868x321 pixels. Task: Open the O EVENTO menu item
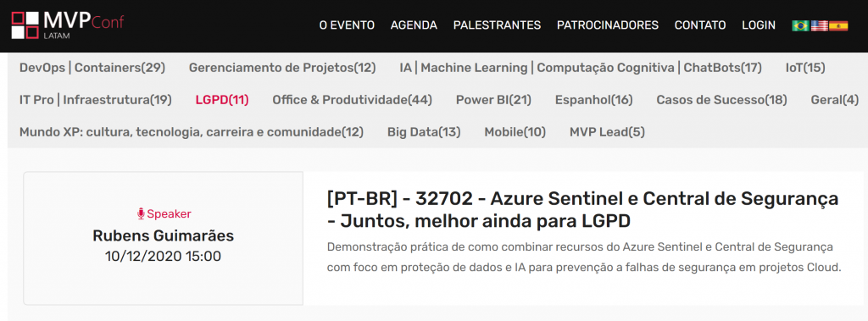click(x=347, y=25)
